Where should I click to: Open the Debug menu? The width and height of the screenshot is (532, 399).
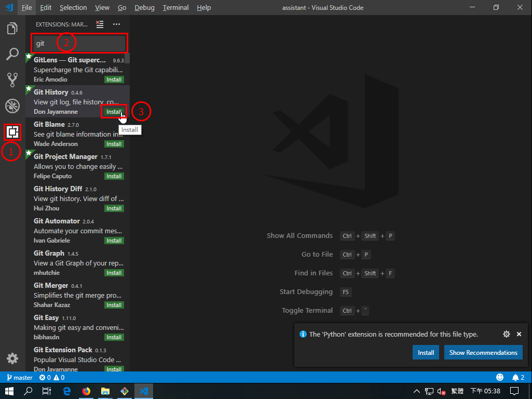144,8
